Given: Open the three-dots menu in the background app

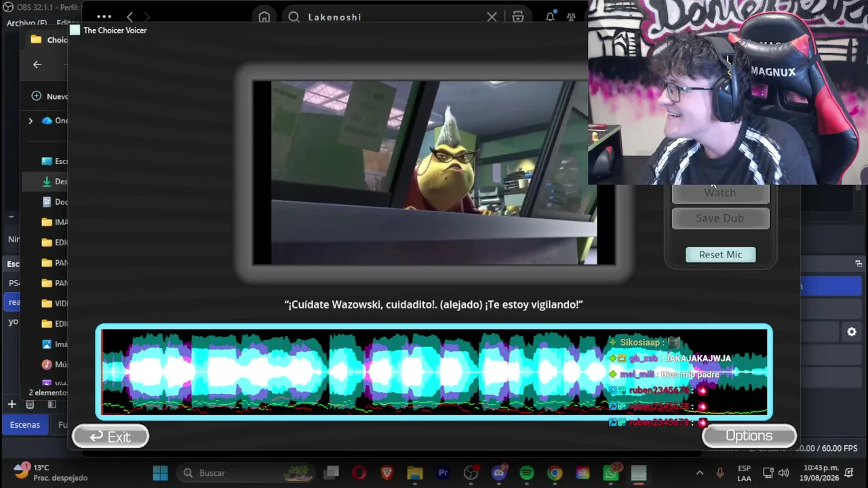Looking at the screenshot, I should click(x=104, y=17).
